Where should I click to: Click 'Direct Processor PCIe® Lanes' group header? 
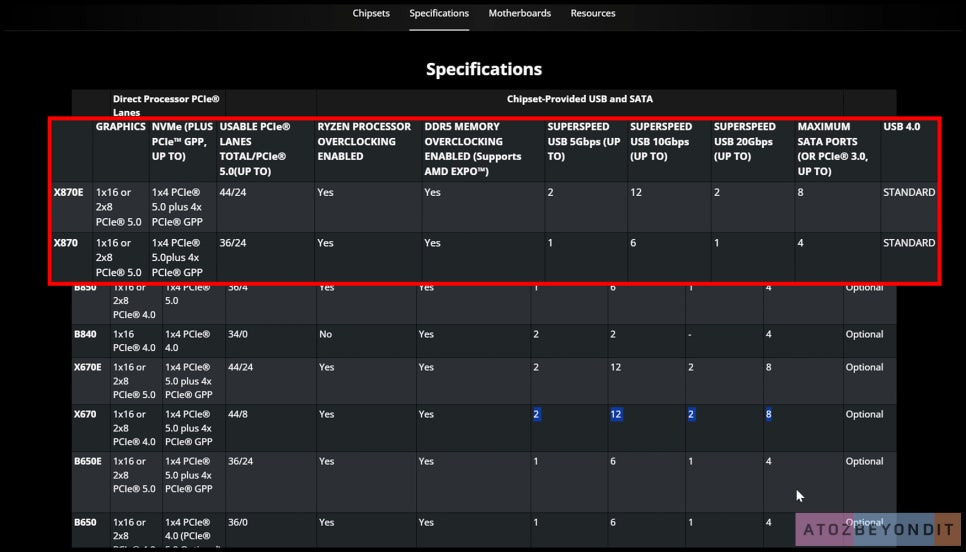[x=166, y=105]
